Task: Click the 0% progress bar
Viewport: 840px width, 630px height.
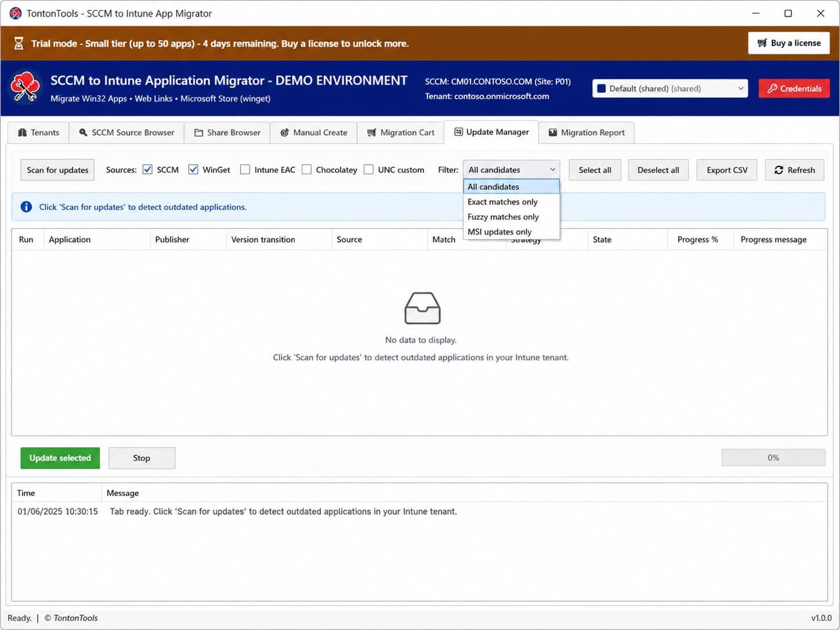Action: 773,458
